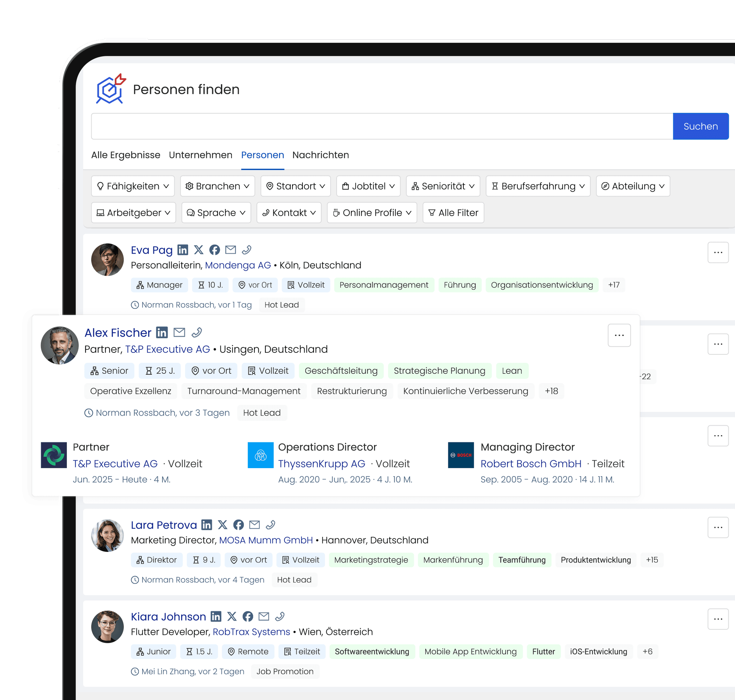This screenshot has width=735, height=700.
Task: Open the Mondenga AG company link
Action: 238,265
